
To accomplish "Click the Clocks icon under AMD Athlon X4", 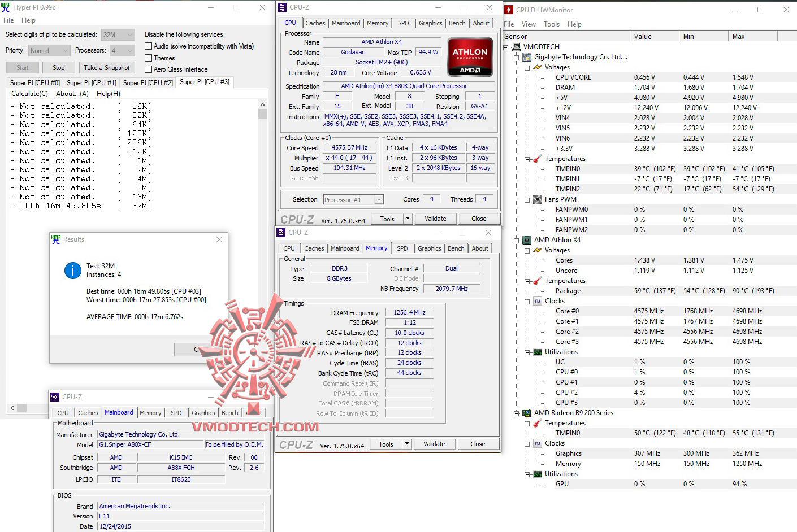I will [x=538, y=301].
